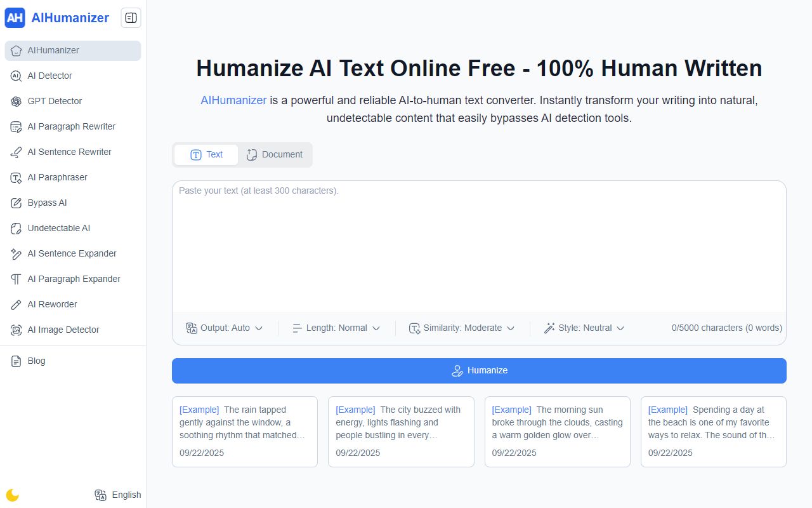Open the AIHumanizer link in the description
Image resolution: width=812 pixels, height=508 pixels.
(x=233, y=100)
